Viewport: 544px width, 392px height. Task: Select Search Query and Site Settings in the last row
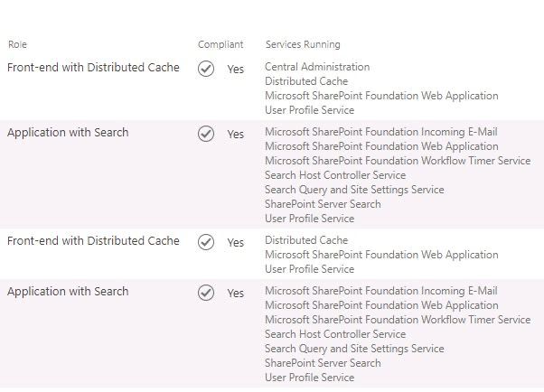point(354,349)
